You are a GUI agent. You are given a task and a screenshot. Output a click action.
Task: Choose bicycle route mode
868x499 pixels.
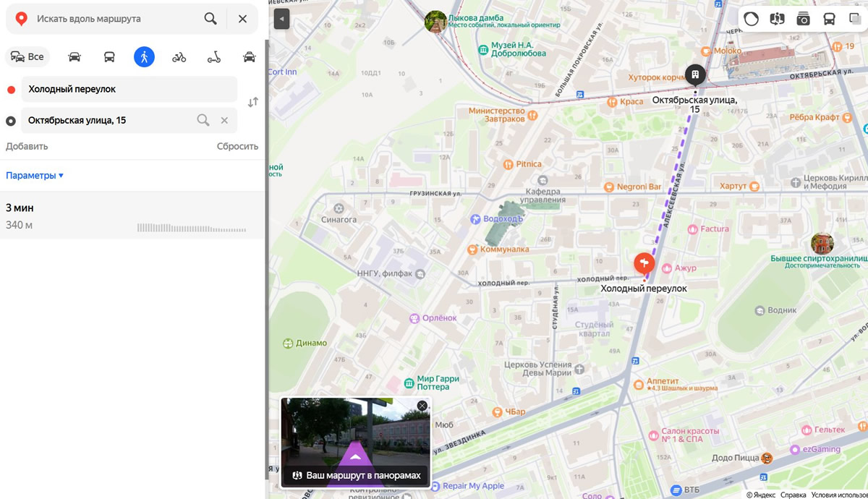(x=179, y=57)
